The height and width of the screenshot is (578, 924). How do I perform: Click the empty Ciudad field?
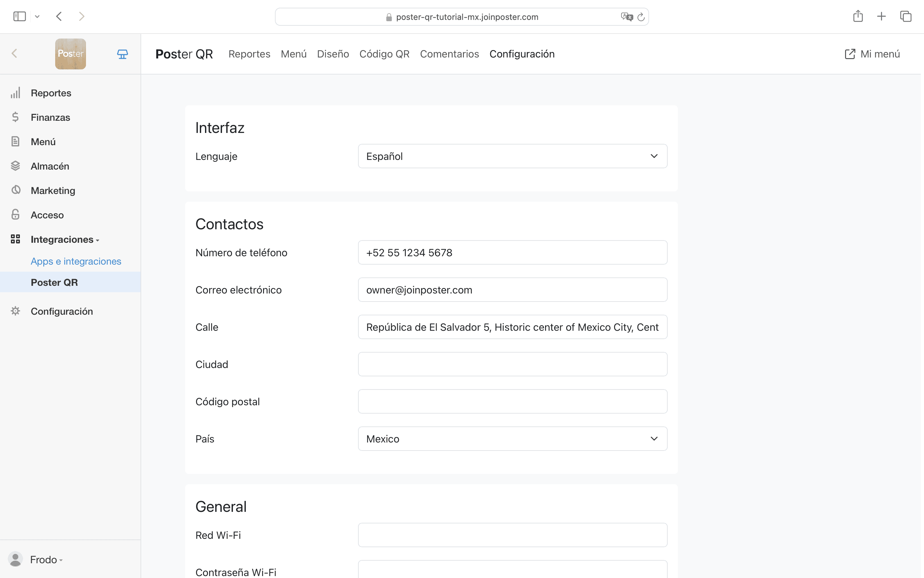coord(512,364)
